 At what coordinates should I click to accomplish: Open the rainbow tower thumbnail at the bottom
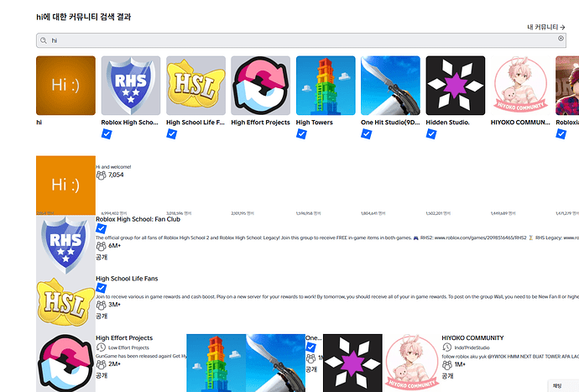[x=216, y=363]
